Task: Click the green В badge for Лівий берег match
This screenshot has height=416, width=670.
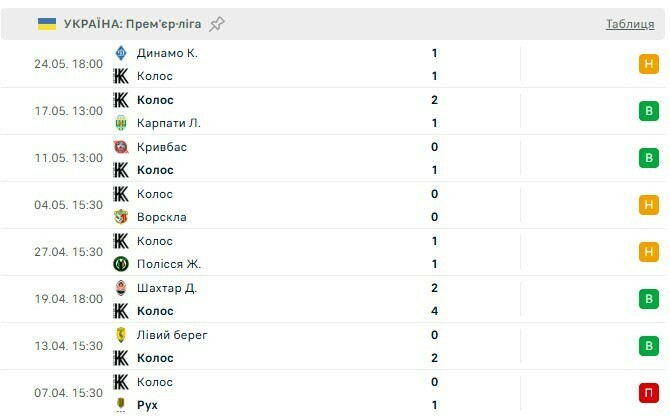Action: click(648, 346)
